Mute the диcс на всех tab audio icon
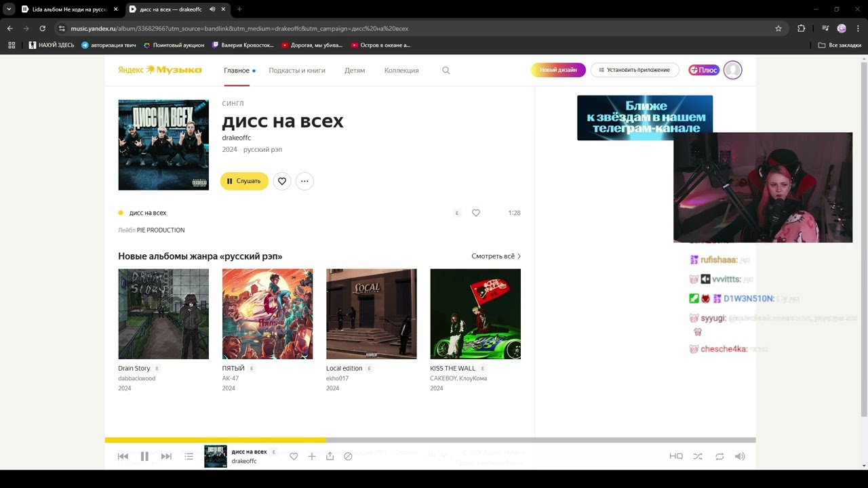The image size is (868, 488). point(212,9)
